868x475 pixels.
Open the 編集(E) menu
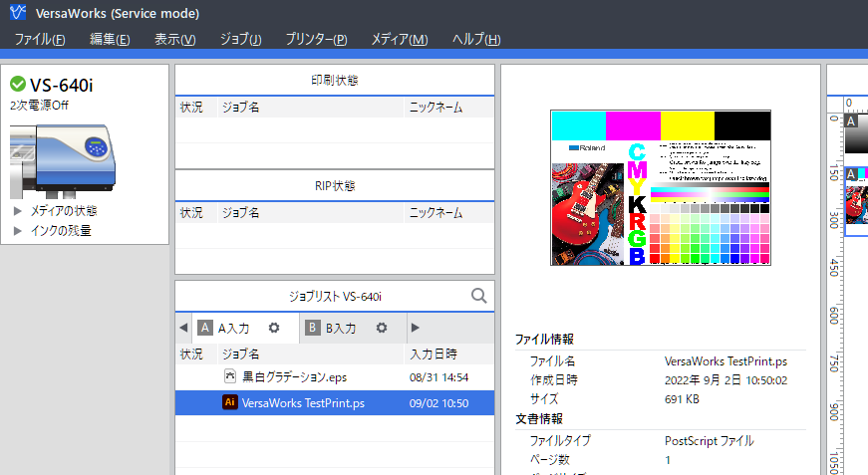[x=110, y=39]
